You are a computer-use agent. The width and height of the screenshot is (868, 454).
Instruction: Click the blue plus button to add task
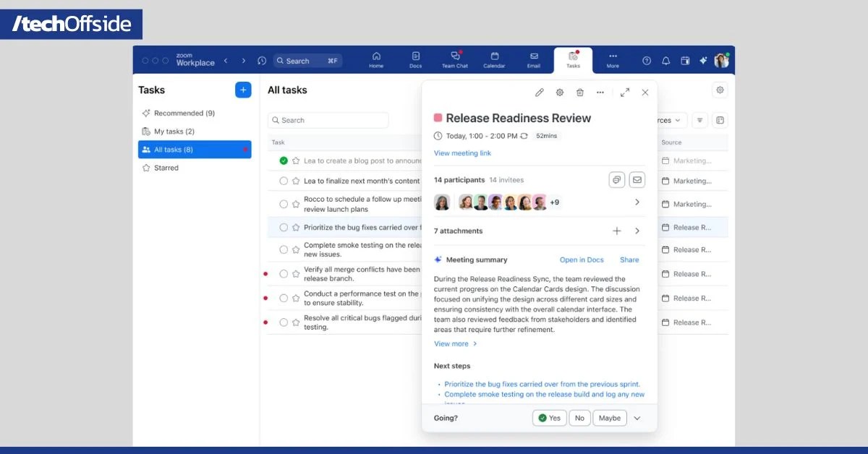pyautogui.click(x=243, y=90)
